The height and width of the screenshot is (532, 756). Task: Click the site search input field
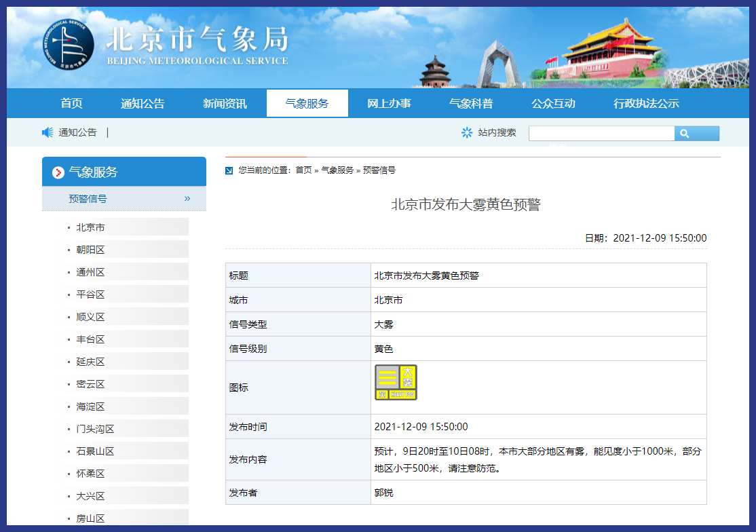coord(601,134)
